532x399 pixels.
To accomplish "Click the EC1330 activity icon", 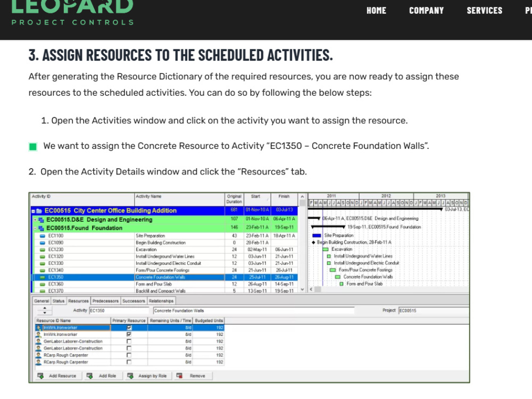I will coord(43,263).
